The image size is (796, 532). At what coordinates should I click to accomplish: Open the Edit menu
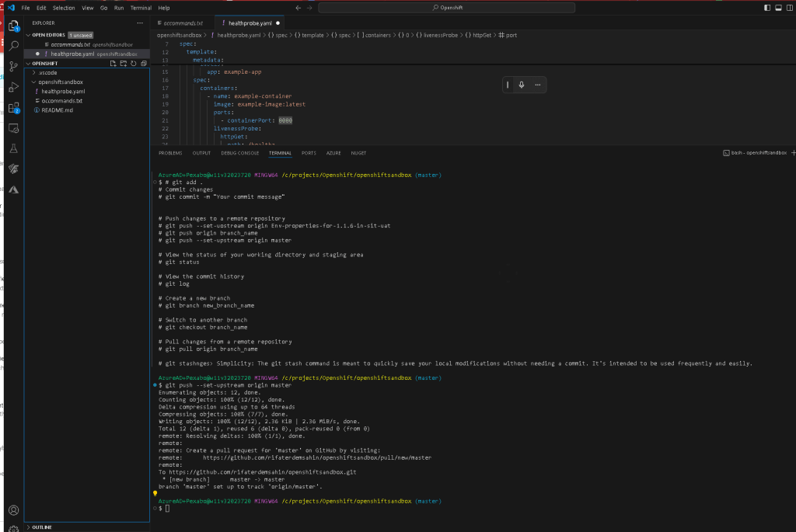(x=41, y=8)
